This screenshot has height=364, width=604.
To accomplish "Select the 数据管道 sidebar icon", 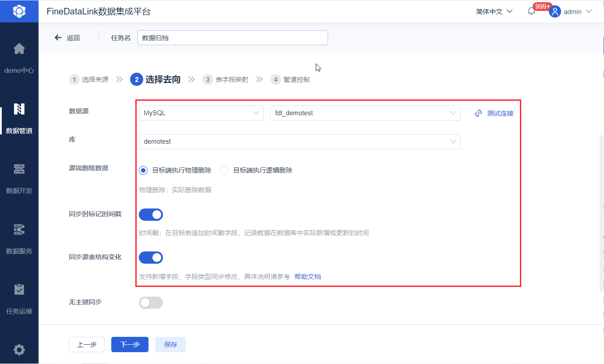I will (19, 109).
